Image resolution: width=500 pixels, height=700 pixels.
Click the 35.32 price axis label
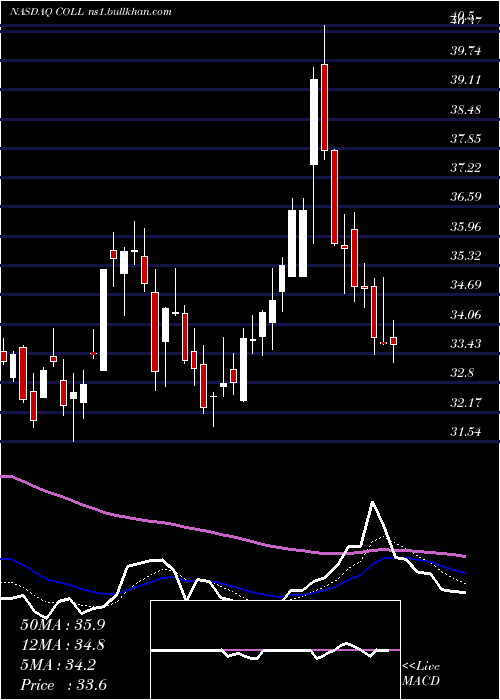pos(466,256)
